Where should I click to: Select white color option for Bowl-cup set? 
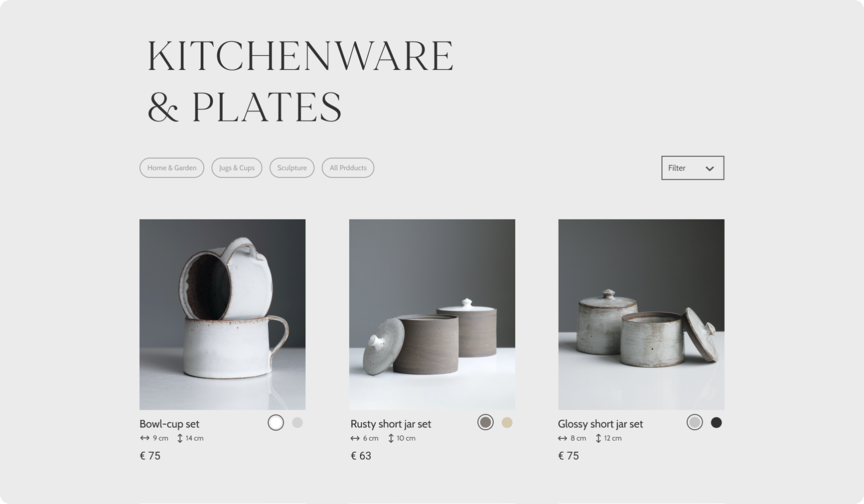pyautogui.click(x=276, y=422)
